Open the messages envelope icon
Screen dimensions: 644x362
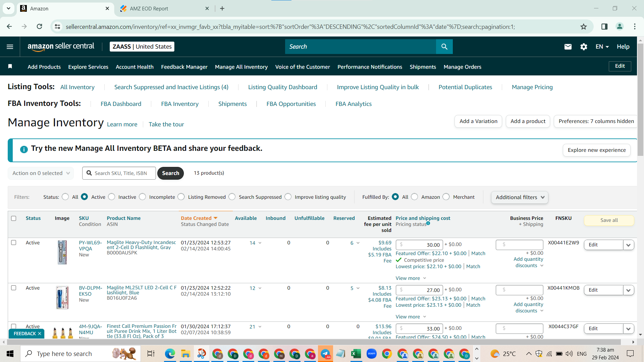coord(568,47)
